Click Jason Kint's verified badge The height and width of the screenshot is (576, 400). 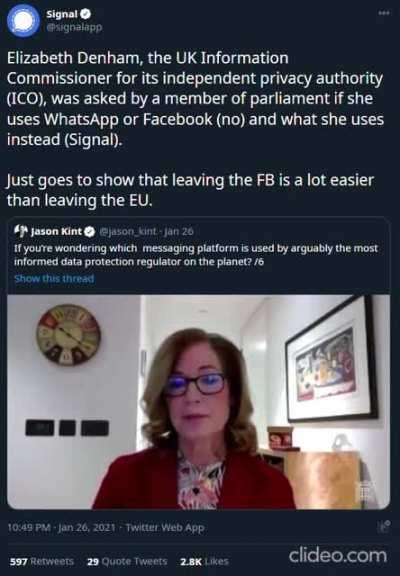click(90, 231)
